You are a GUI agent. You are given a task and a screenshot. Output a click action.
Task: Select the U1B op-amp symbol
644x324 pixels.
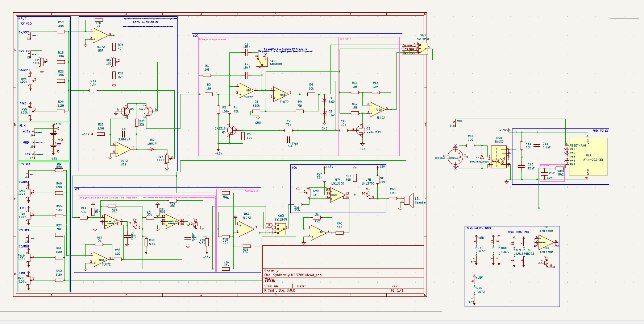point(319,232)
